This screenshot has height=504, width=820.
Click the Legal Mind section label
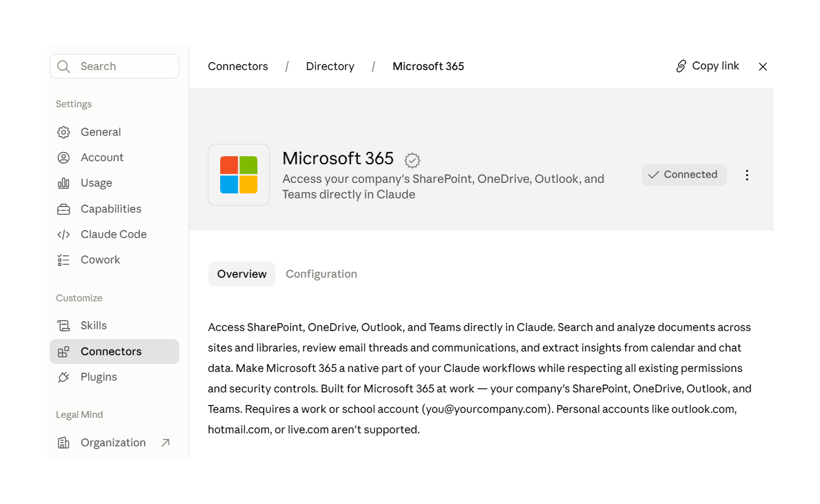pyautogui.click(x=79, y=415)
